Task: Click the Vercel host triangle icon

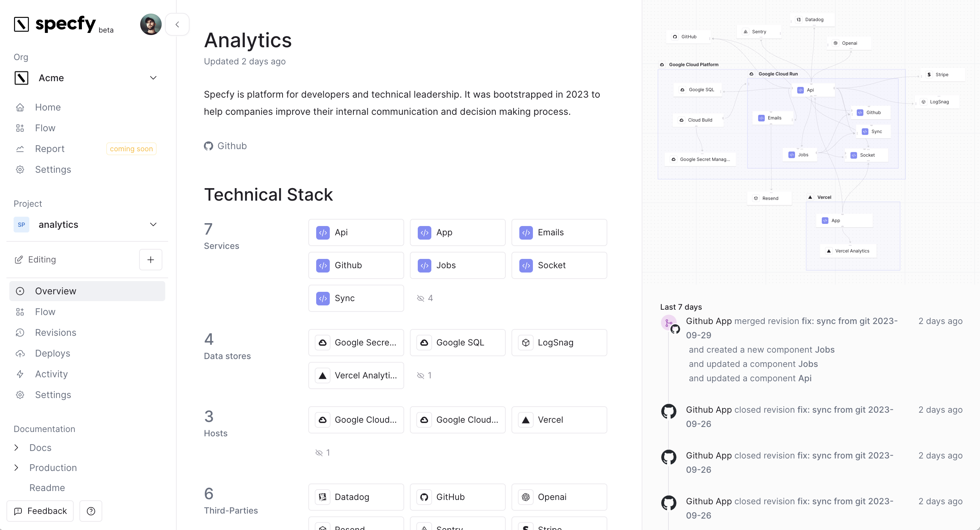Action: 526,420
